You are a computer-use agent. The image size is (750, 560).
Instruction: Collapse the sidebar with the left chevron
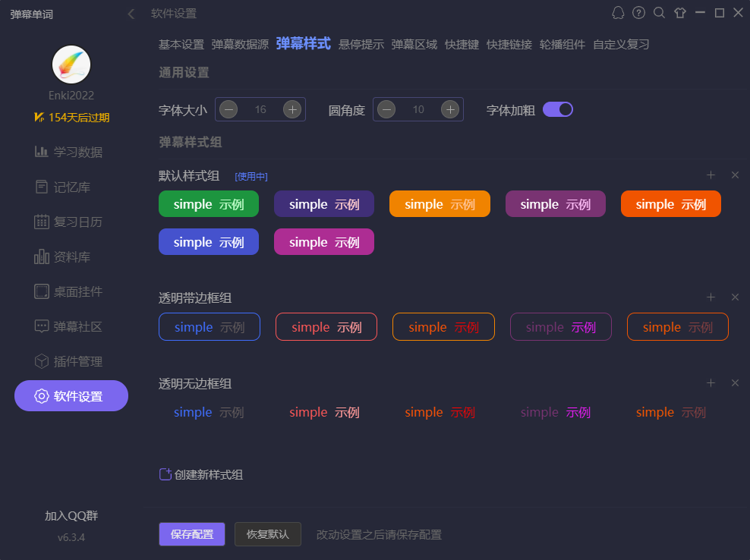pos(131,14)
